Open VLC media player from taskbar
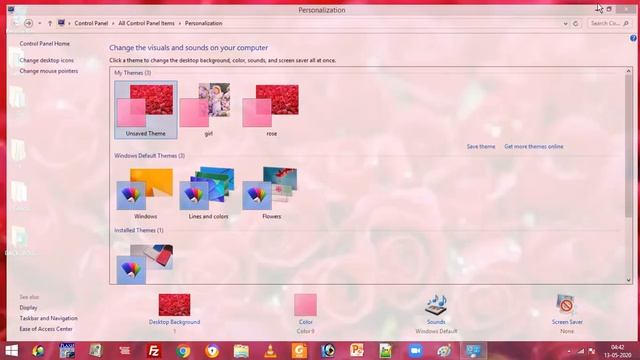The image size is (640, 360). [270, 351]
